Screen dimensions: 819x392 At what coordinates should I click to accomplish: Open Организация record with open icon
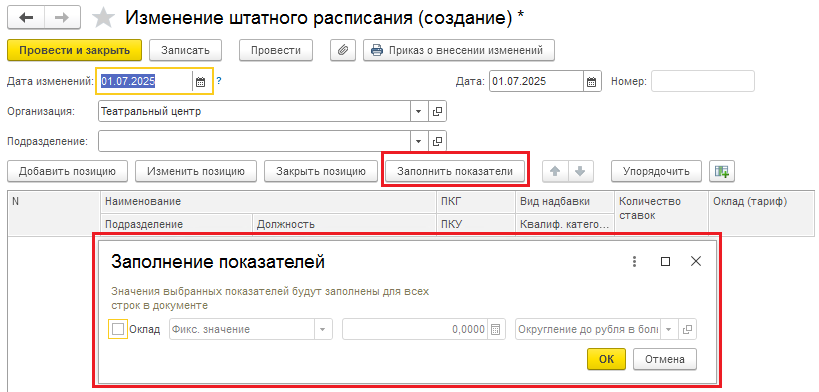coord(438,111)
